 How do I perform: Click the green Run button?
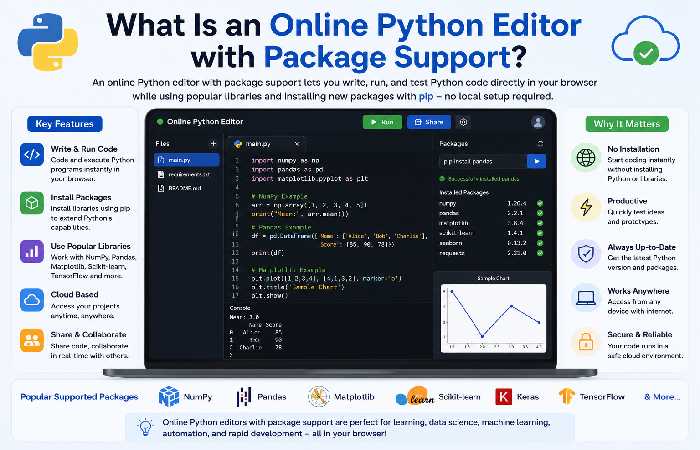tap(382, 122)
